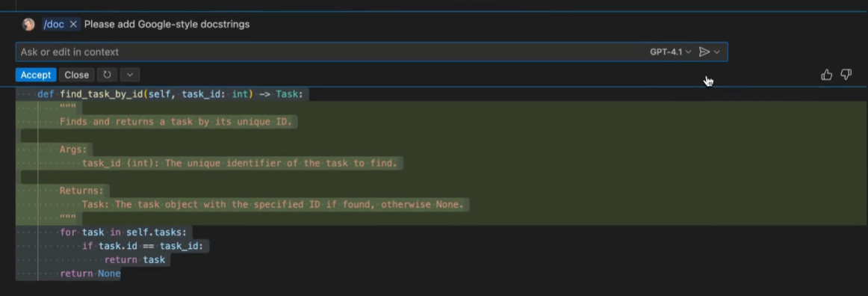Accept the generated docstring changes
This screenshot has height=296, width=868.
[36, 75]
